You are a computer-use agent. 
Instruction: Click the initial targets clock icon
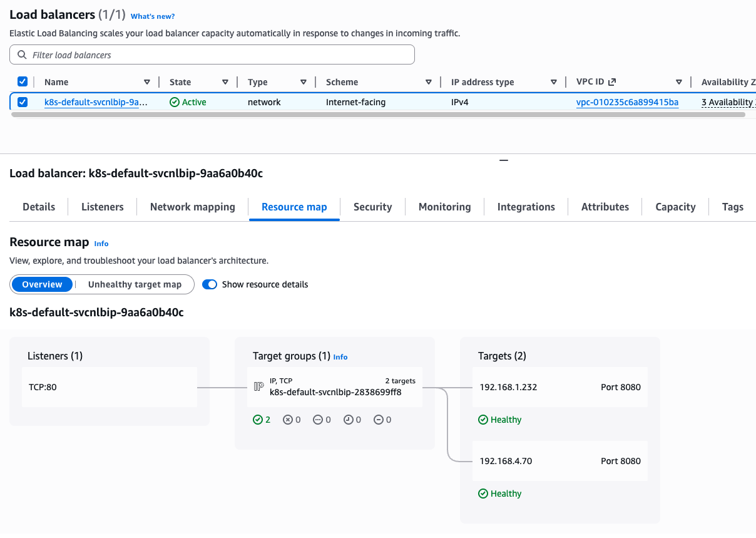click(x=348, y=420)
